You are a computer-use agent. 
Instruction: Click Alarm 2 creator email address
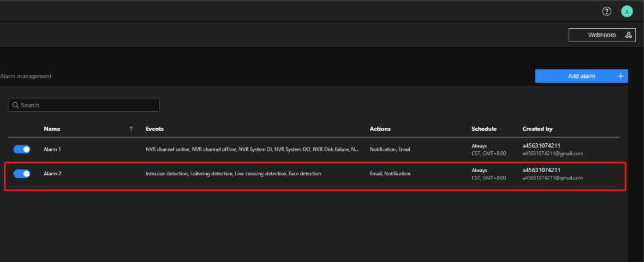[553, 178]
